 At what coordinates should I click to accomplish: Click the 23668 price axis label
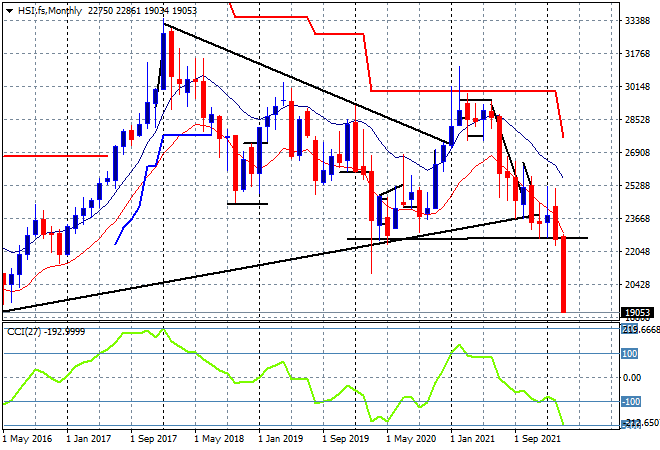point(638,218)
